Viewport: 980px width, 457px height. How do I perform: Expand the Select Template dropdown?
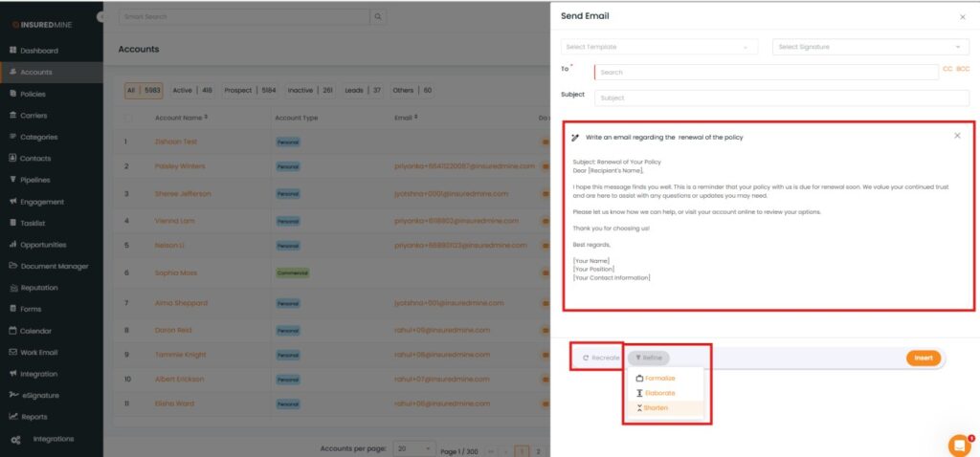click(x=658, y=47)
